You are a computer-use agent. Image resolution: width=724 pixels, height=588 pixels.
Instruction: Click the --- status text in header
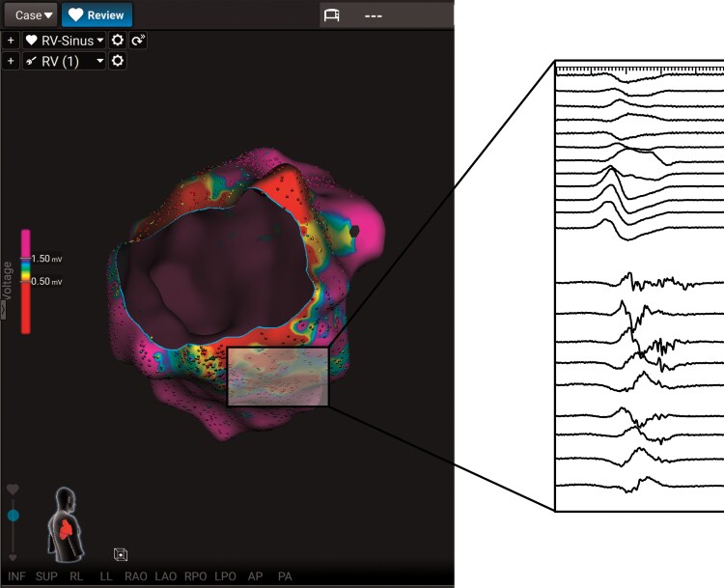pyautogui.click(x=373, y=16)
